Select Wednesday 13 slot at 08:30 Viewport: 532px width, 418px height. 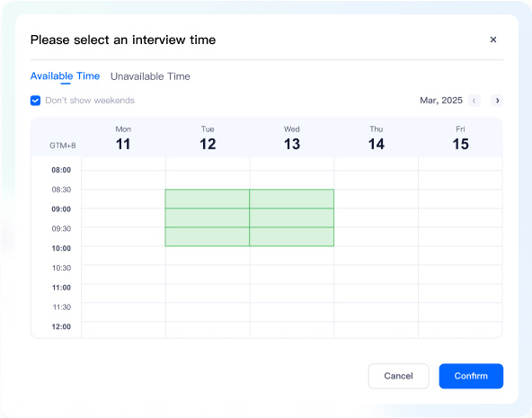click(x=292, y=199)
